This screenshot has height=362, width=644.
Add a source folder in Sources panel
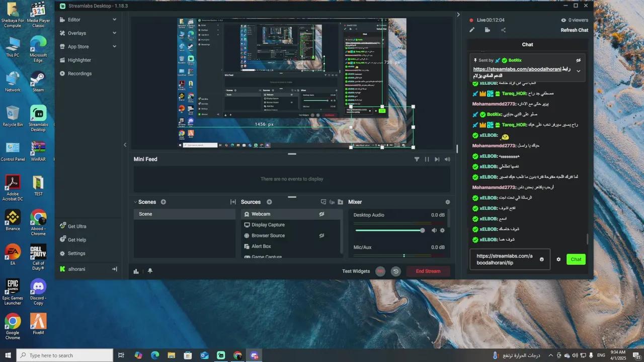pyautogui.click(x=340, y=202)
